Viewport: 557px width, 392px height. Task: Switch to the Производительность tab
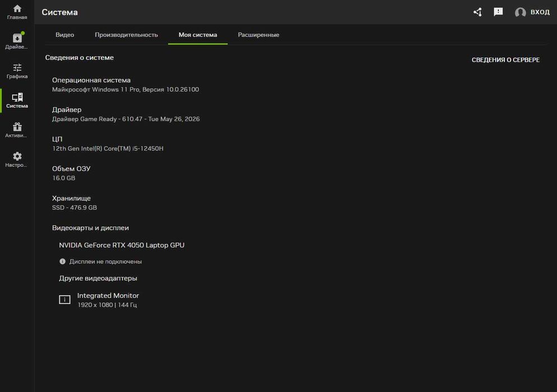[x=126, y=35]
